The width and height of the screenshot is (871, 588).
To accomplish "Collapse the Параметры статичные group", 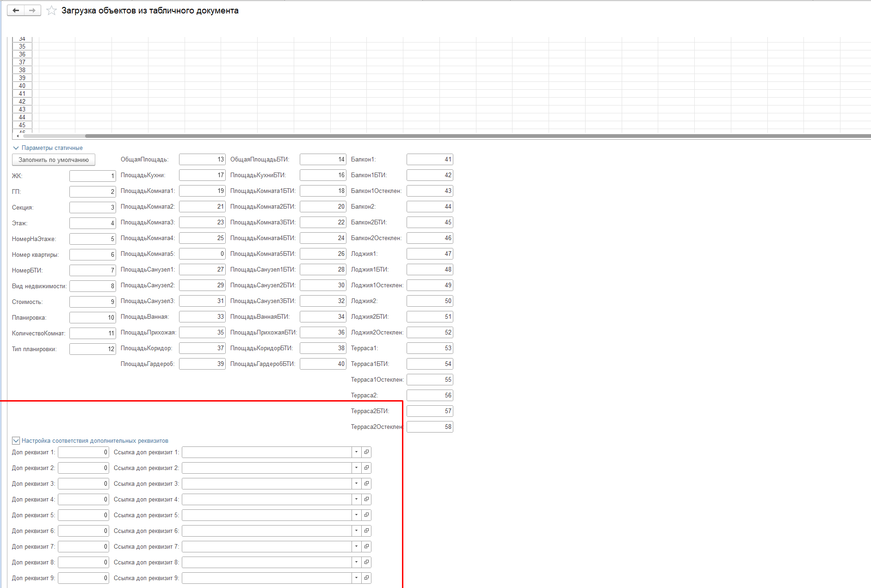I will click(x=16, y=148).
